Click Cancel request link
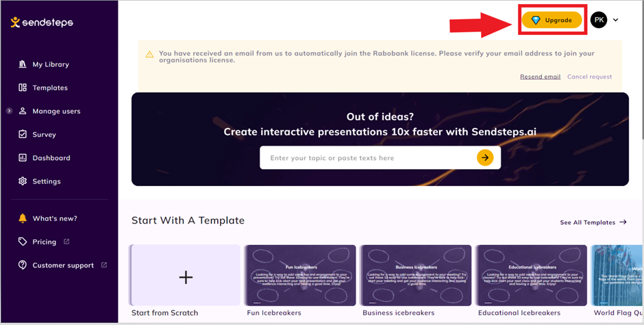 [x=589, y=77]
